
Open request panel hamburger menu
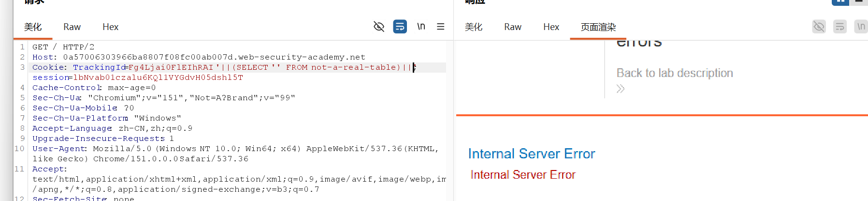pyautogui.click(x=440, y=27)
